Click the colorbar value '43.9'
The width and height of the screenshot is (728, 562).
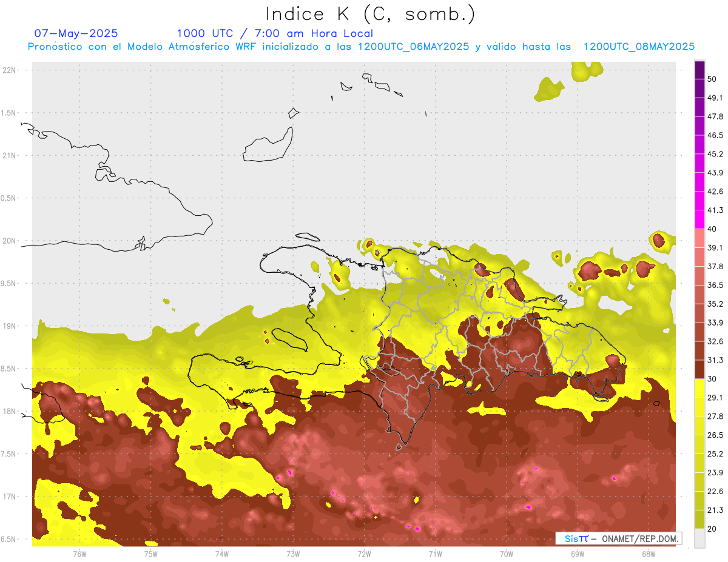click(x=715, y=173)
